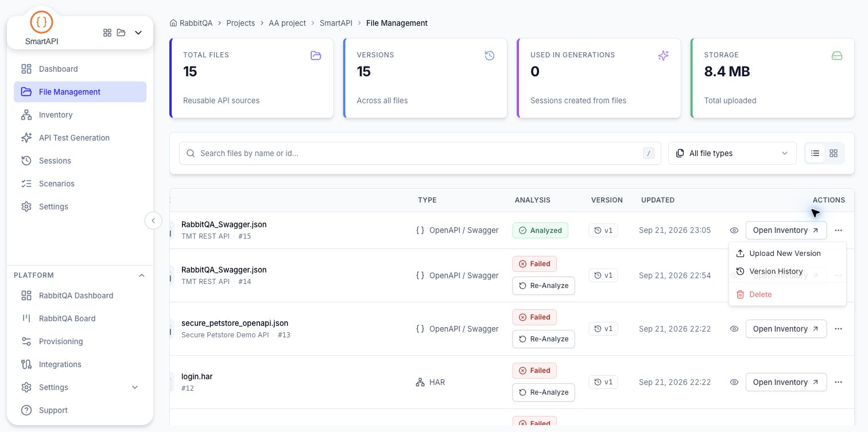Open Inventory for RabbitQA_Swagger.json #15
Viewport: 868px width, 432px height.
786,230
